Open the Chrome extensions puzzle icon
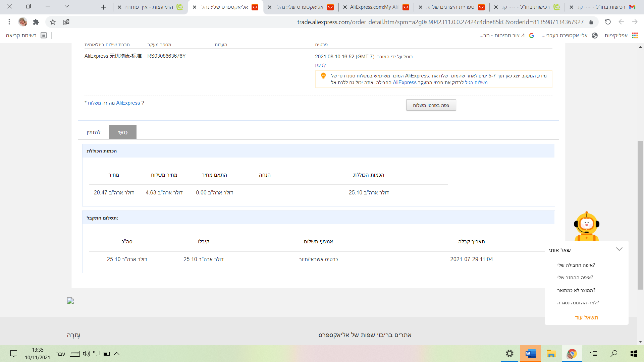The width and height of the screenshot is (644, 362). tap(36, 22)
